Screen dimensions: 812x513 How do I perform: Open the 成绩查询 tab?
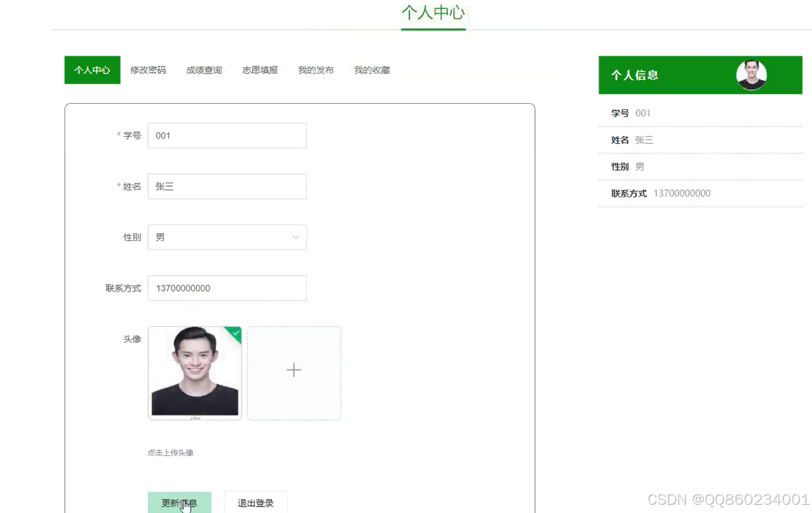point(204,70)
